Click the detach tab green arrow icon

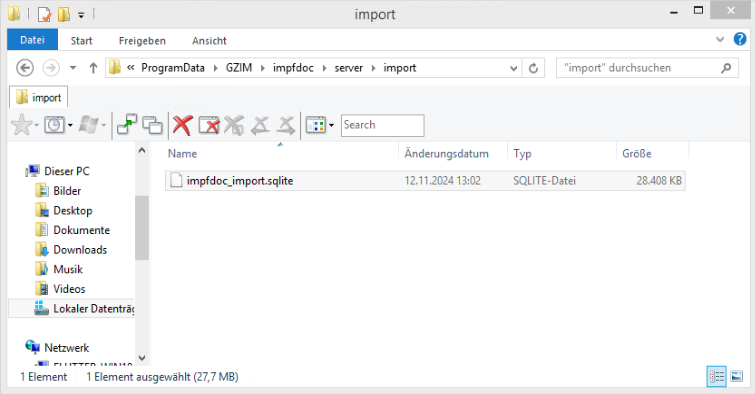tap(127, 125)
